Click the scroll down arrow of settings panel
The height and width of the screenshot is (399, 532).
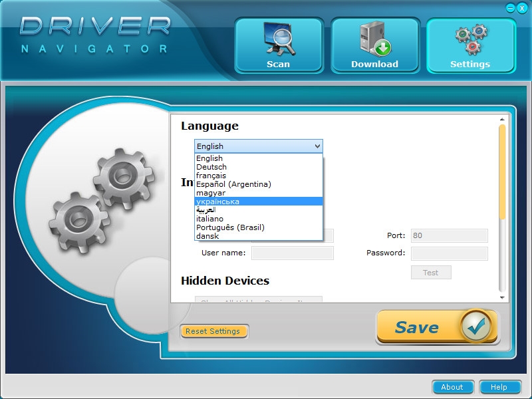502,297
